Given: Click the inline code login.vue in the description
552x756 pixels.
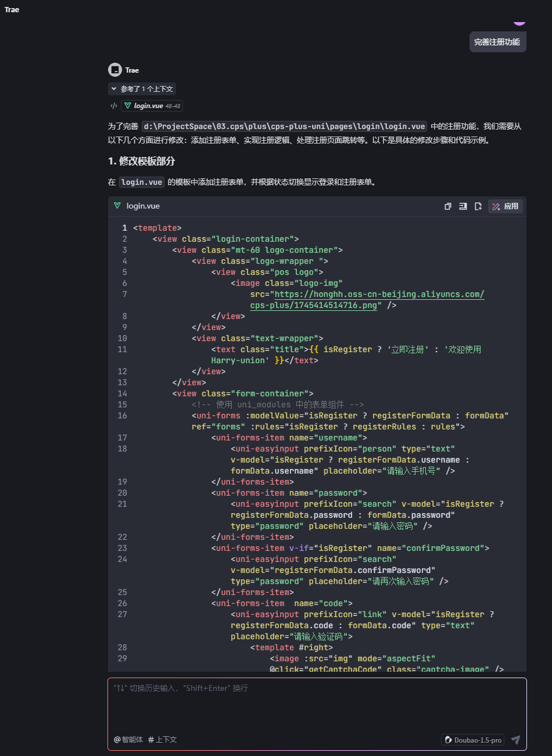Looking at the screenshot, I should (x=142, y=182).
